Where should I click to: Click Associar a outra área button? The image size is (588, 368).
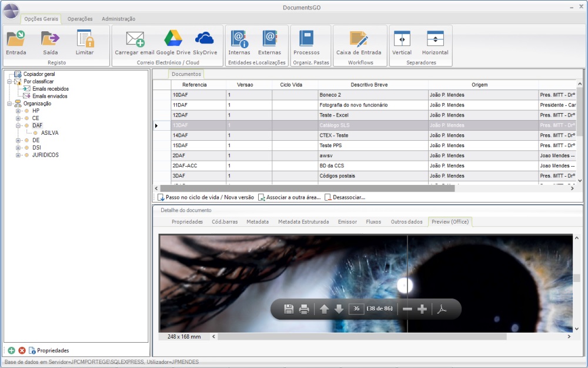[289, 197]
